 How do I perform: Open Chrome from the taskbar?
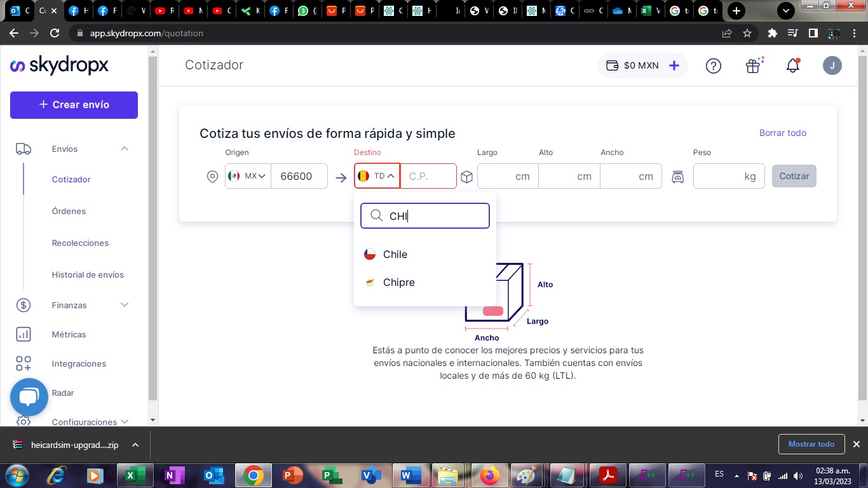point(253,475)
